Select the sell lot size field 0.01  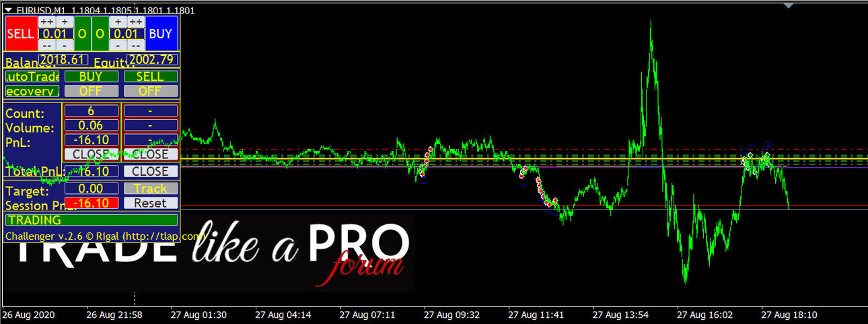tap(56, 34)
